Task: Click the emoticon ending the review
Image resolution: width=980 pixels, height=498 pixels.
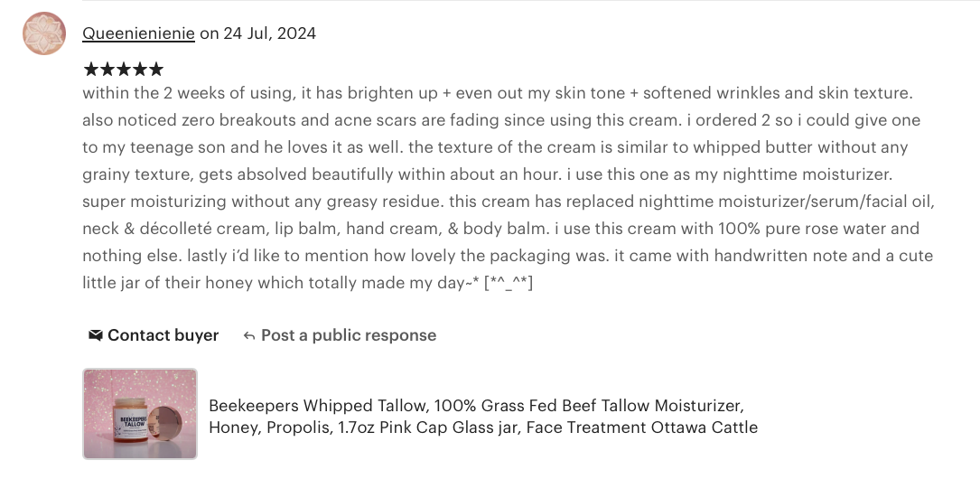Action: [x=509, y=283]
